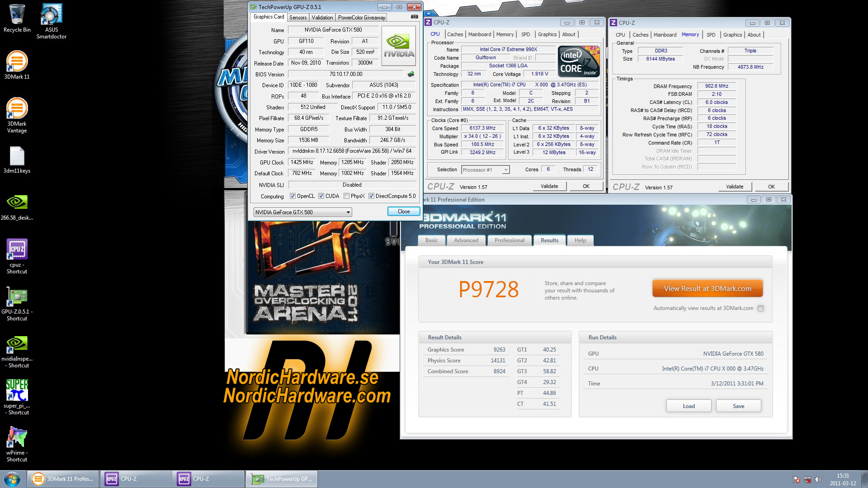Select the SPD tab in CPU-Z memory window
Screen dimensions: 868x488
point(711,35)
